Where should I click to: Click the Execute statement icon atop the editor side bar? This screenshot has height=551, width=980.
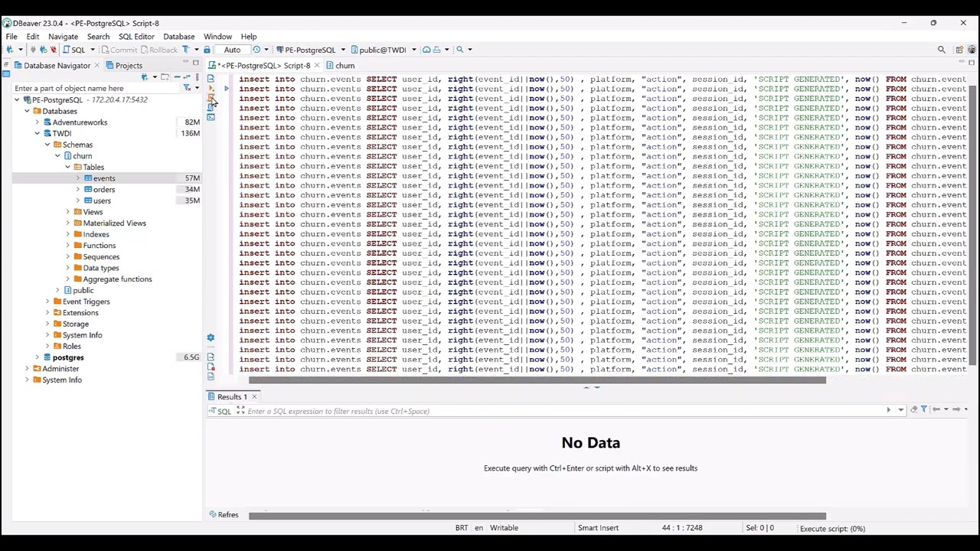211,79
